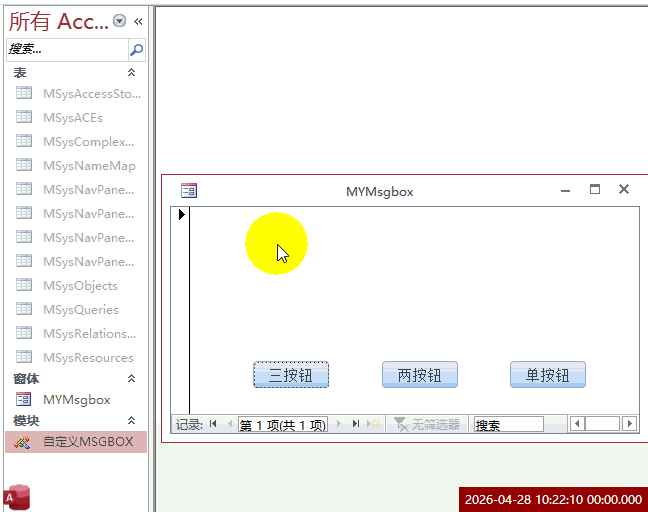The width and height of the screenshot is (648, 512).
Task: Collapse the 表 group
Action: coord(131,73)
